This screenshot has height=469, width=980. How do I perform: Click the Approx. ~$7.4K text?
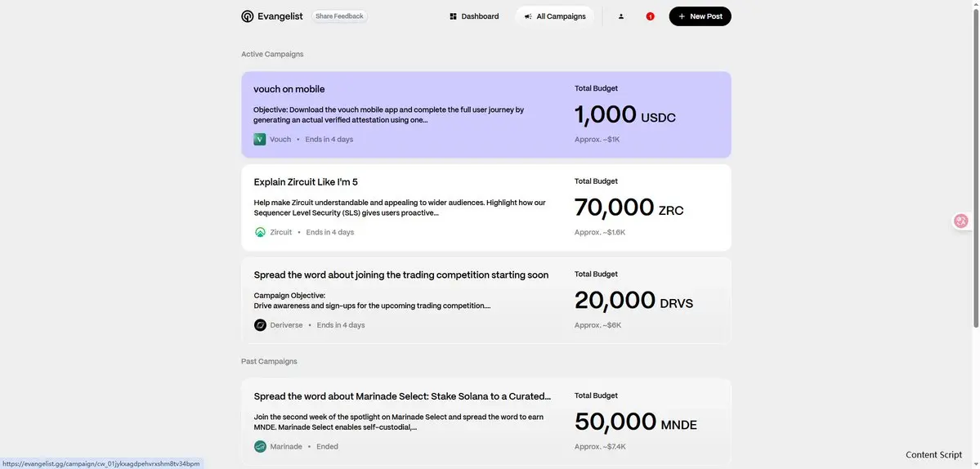(x=600, y=446)
